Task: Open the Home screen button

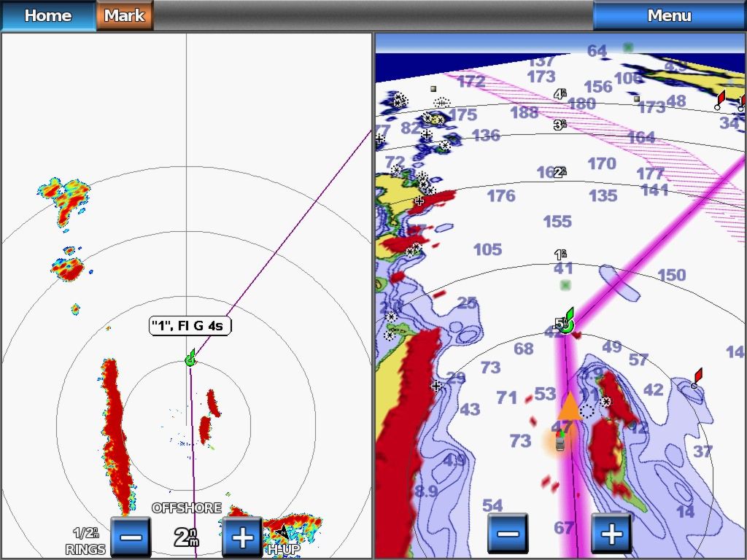Action: coord(48,15)
